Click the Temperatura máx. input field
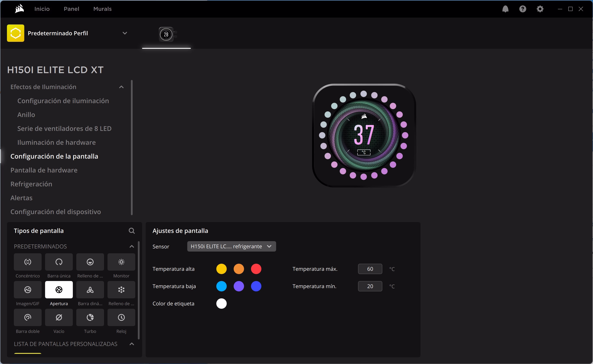The image size is (593, 364). click(x=370, y=269)
